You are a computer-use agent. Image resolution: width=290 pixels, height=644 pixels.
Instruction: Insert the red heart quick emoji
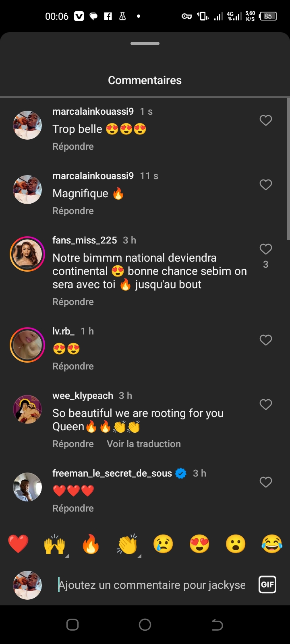pyautogui.click(x=19, y=544)
